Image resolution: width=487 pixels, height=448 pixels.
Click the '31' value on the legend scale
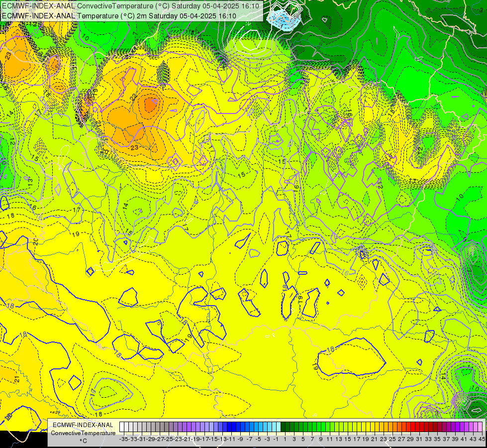pos(419,439)
